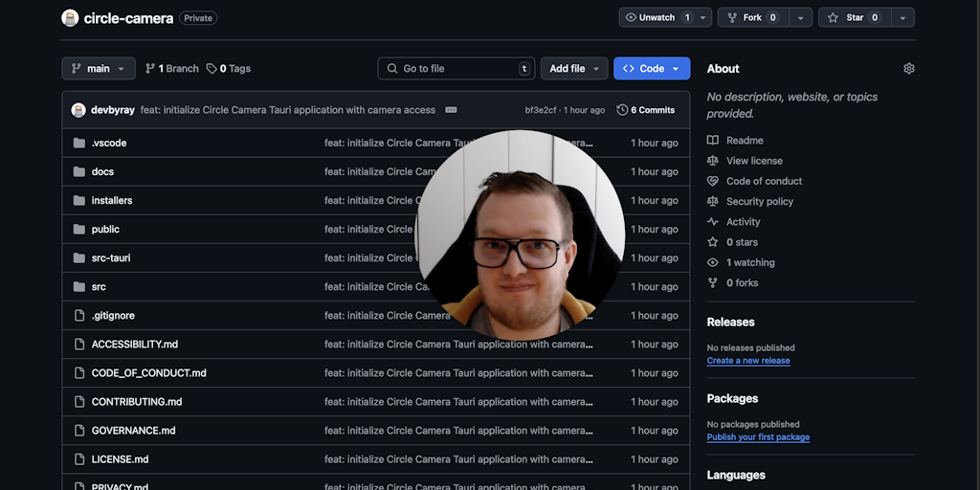Click the Go to file search field

457,69
